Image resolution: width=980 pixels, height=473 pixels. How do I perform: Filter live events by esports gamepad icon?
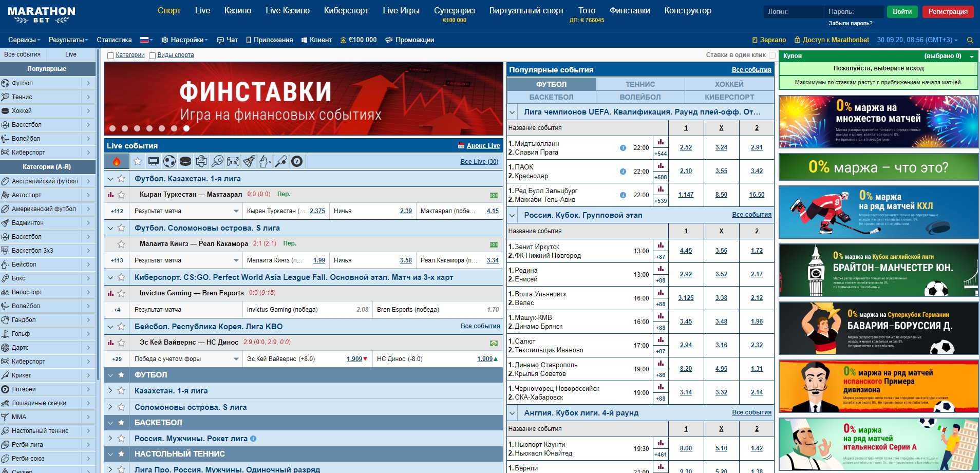[x=233, y=161]
